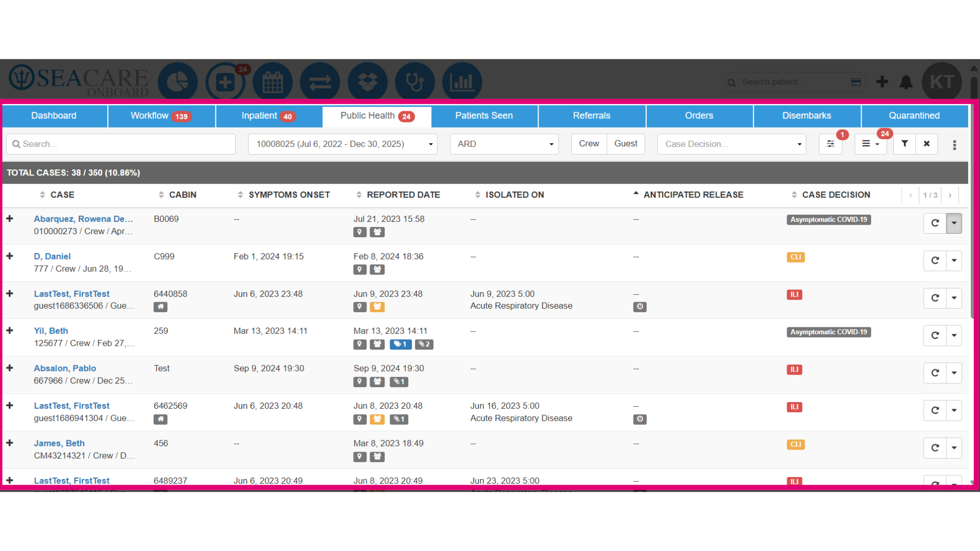
Task: Open the three-dot more options menu
Action: coord(954,145)
